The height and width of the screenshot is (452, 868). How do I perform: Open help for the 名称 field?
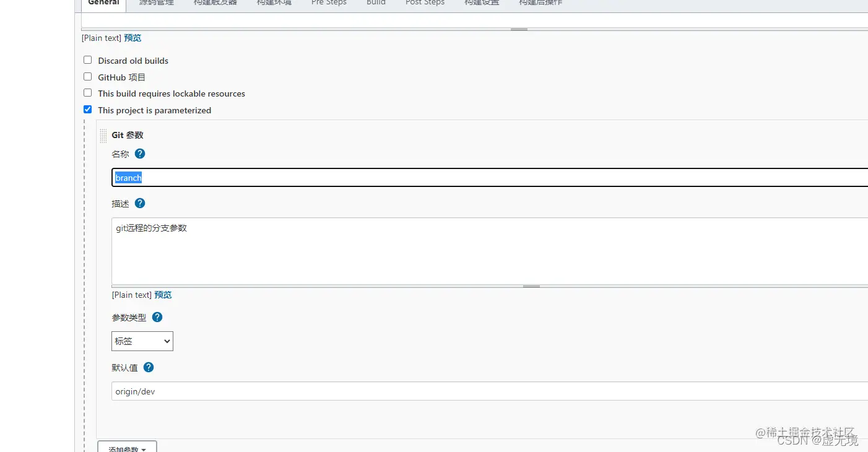(140, 154)
